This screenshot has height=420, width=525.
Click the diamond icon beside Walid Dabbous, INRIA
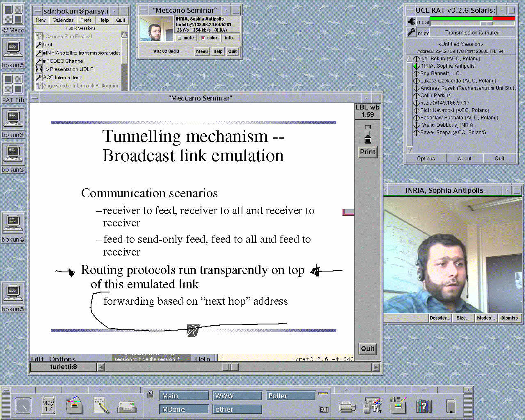416,125
